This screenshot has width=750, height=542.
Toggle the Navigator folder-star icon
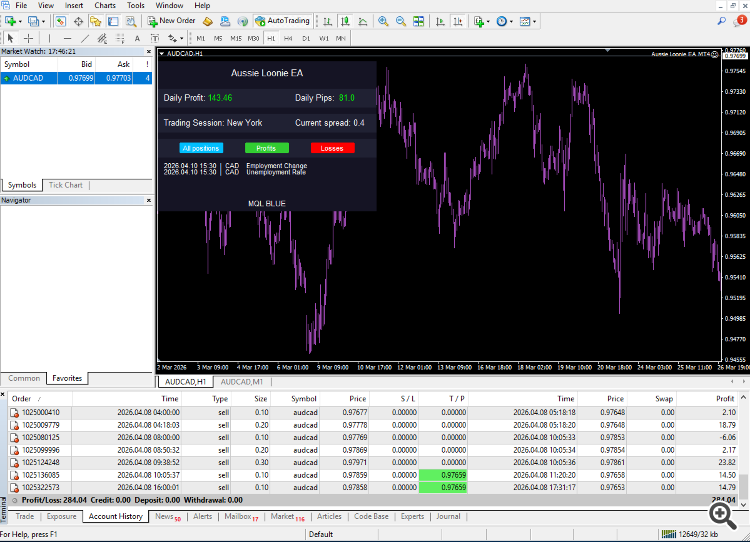(x=96, y=21)
